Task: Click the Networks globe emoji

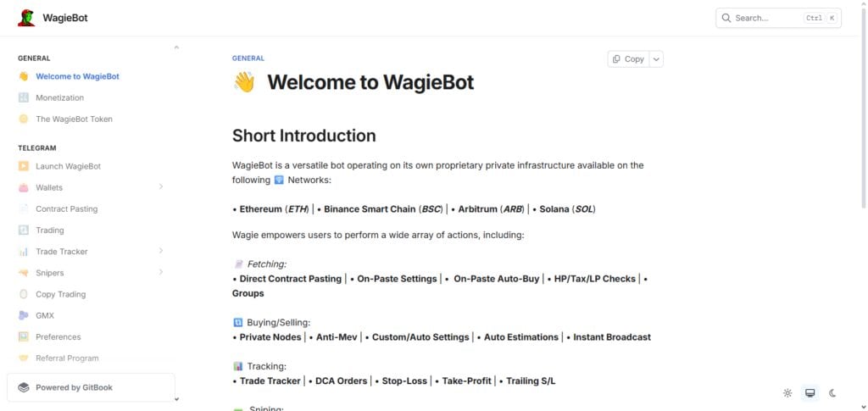Action: click(279, 181)
